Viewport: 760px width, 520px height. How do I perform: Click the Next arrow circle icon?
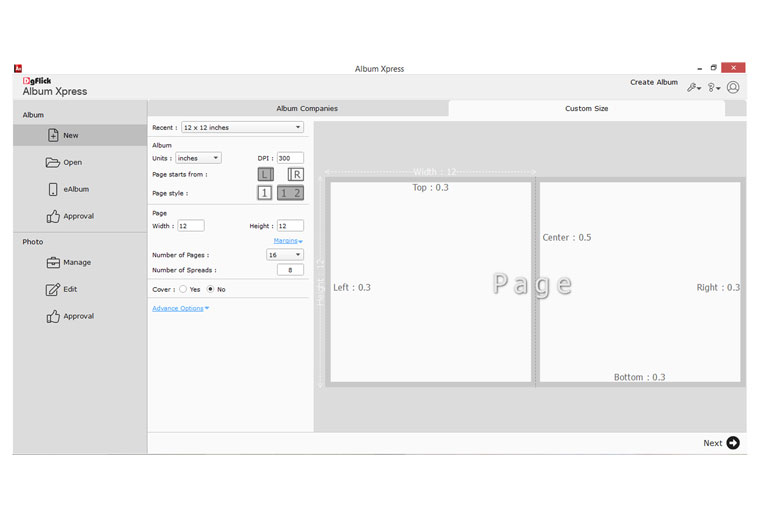tap(733, 443)
